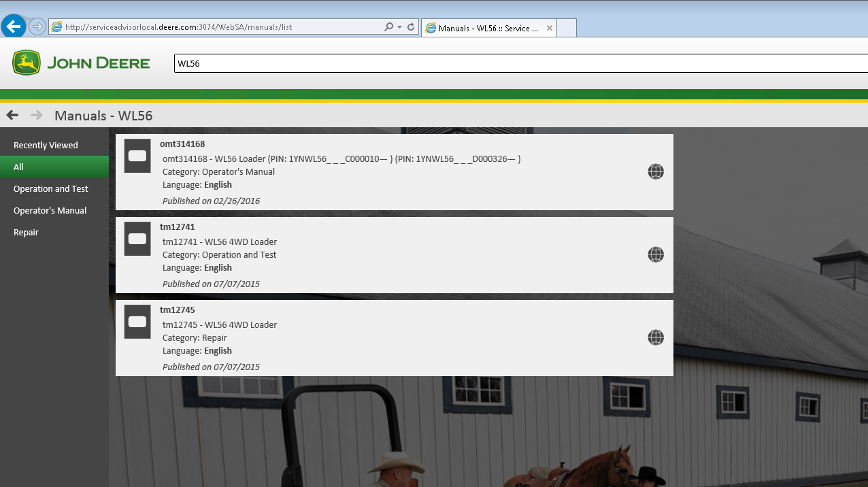The width and height of the screenshot is (868, 487).
Task: Open a new browser tab
Action: coord(567,28)
